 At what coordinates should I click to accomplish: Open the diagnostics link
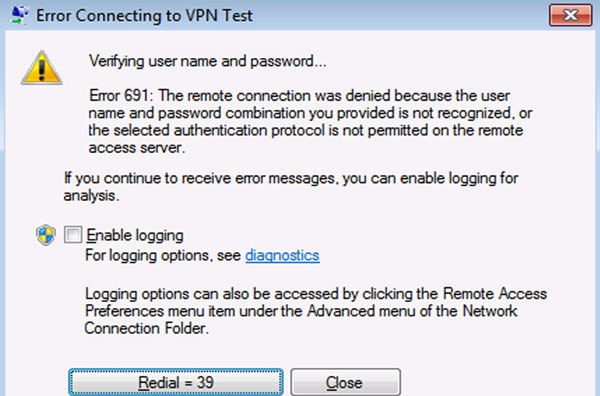coord(282,255)
